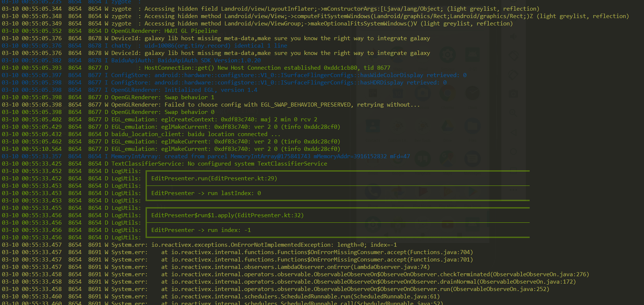This screenshot has height=305, width=644.
Task: Open ObservableObserveOn.java:252 run frame link
Action: point(499,289)
